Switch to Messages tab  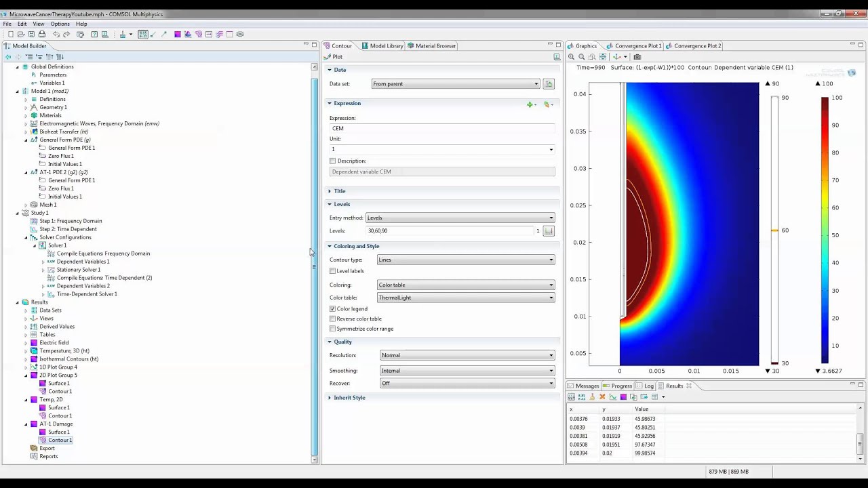pos(583,386)
